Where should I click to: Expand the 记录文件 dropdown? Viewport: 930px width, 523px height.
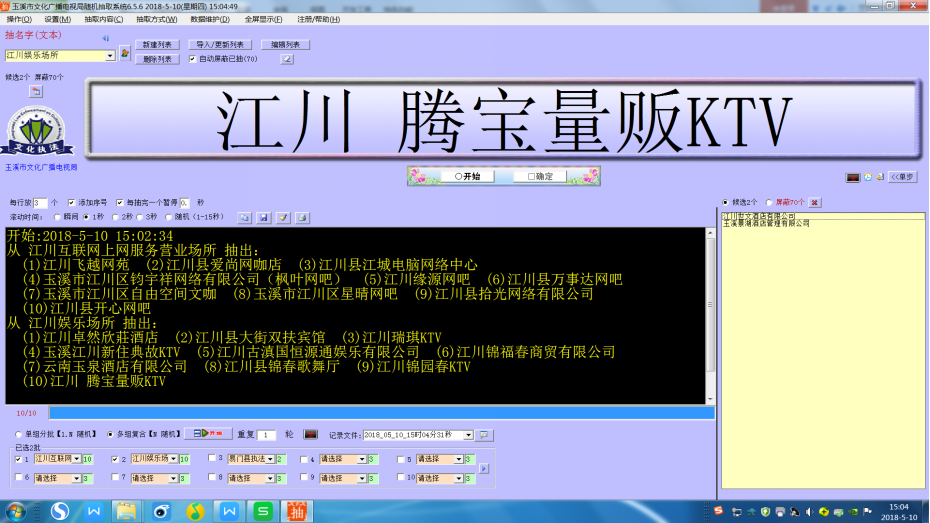click(468, 435)
